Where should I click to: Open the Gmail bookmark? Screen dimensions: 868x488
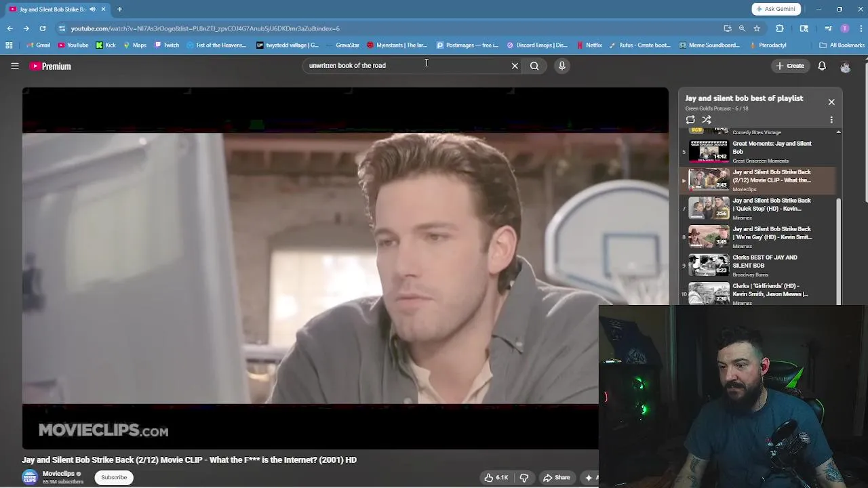point(38,45)
